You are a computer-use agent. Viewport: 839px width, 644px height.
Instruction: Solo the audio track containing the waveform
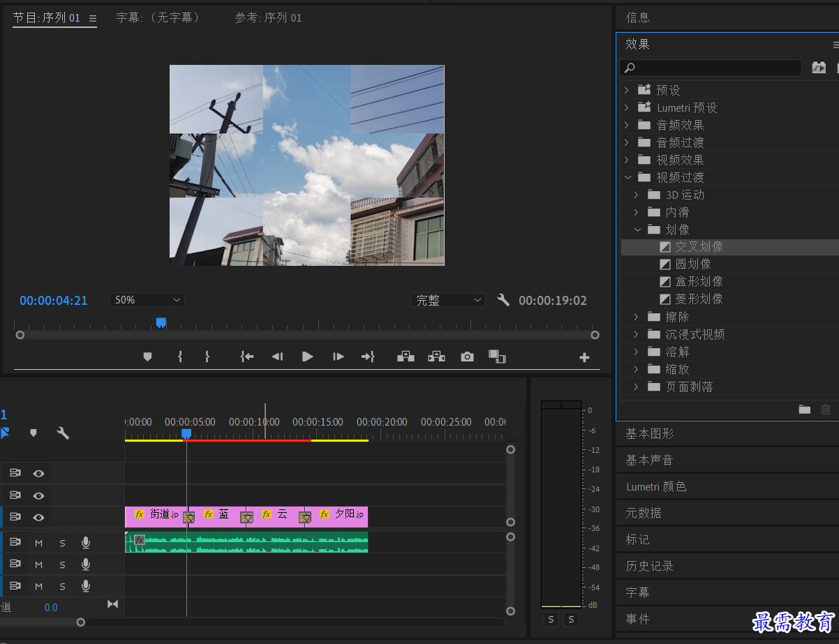click(x=62, y=543)
